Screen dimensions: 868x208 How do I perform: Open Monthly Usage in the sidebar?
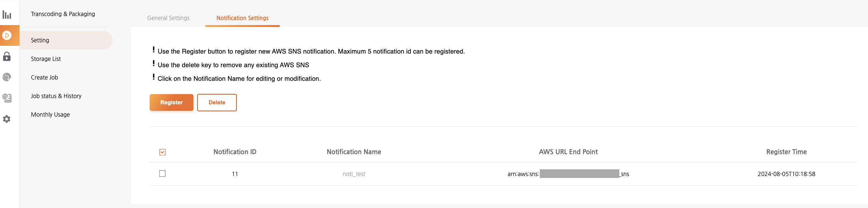click(x=50, y=114)
